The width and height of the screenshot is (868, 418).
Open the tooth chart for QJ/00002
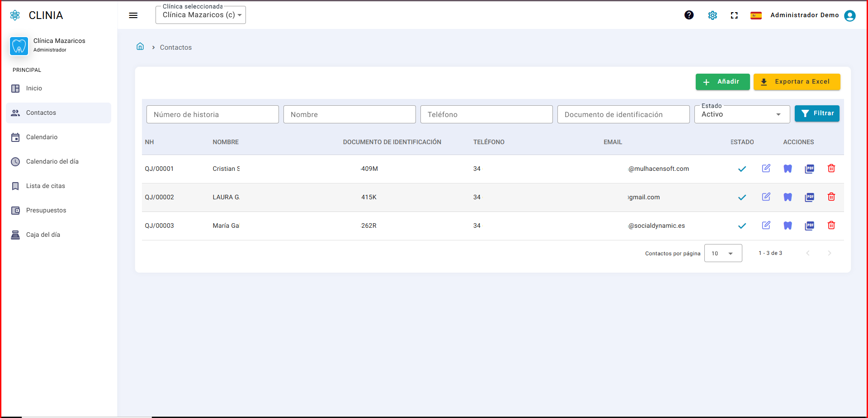pos(788,197)
